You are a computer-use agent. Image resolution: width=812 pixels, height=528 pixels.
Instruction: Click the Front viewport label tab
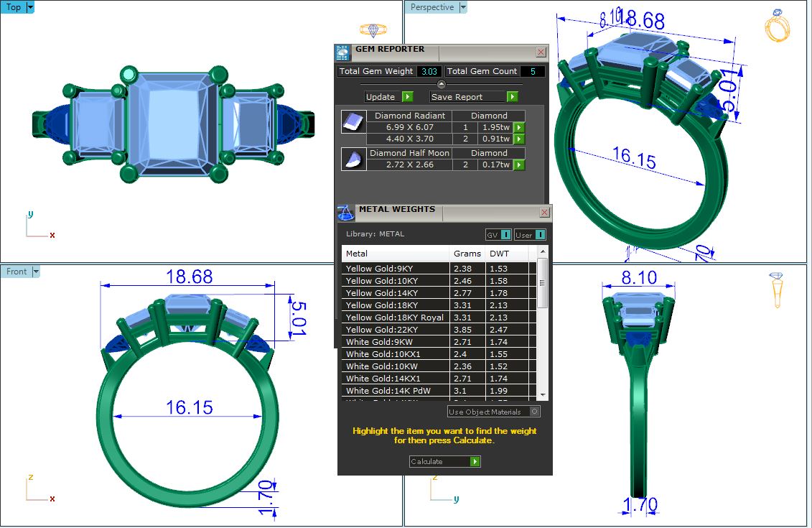click(17, 272)
